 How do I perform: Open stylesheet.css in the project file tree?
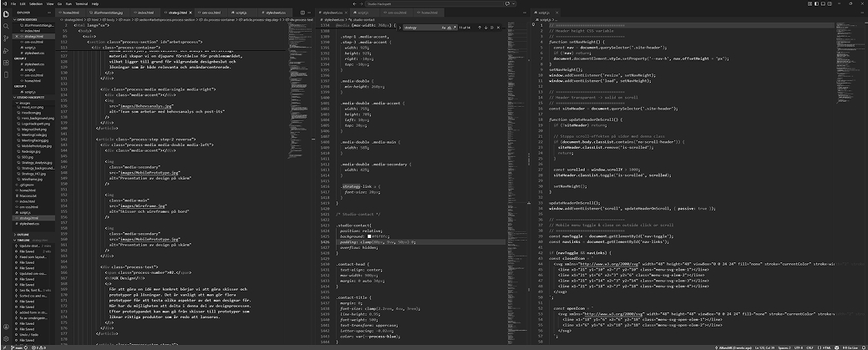28,223
